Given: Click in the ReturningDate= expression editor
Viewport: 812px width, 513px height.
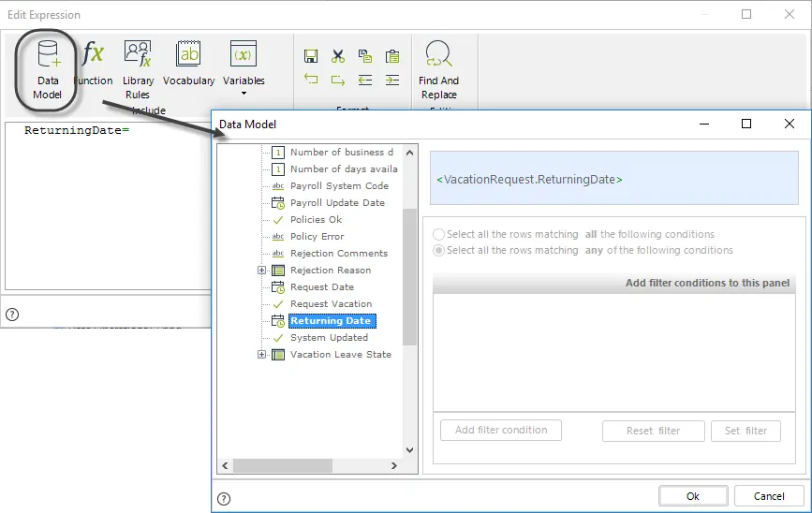Looking at the screenshot, I should 108,206.
